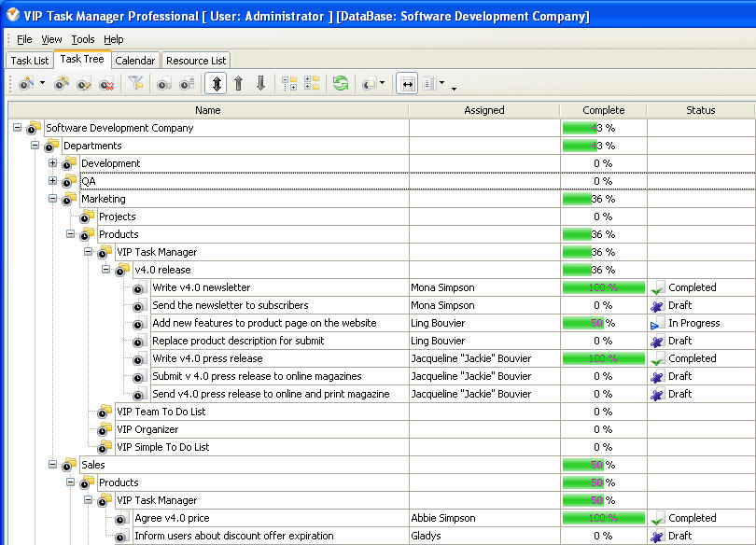The height and width of the screenshot is (545, 756).
Task: Move task up with the gray arrow icon
Action: pos(239,83)
